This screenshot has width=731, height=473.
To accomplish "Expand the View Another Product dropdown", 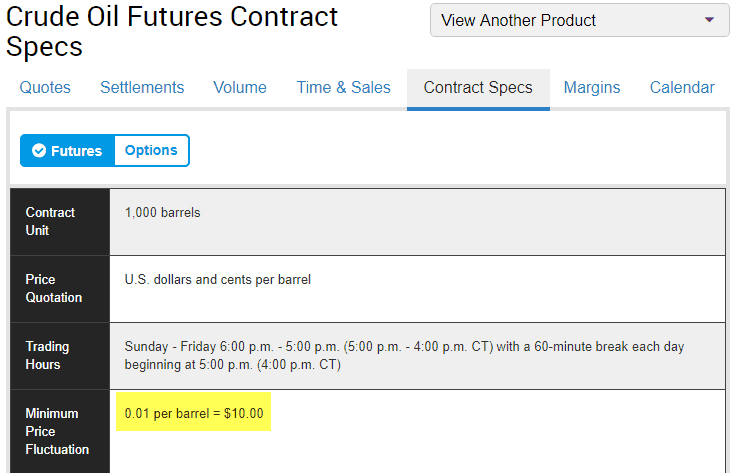I will (579, 20).
